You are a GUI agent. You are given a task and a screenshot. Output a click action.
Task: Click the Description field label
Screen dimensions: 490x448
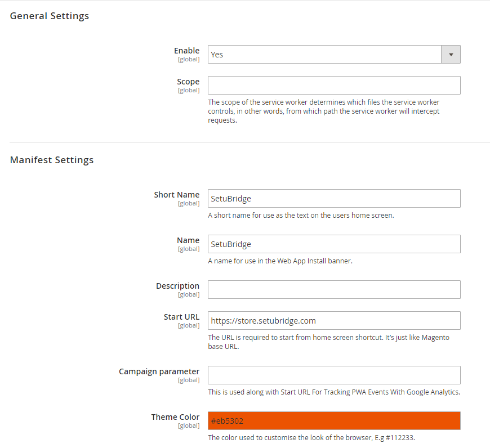(x=177, y=286)
